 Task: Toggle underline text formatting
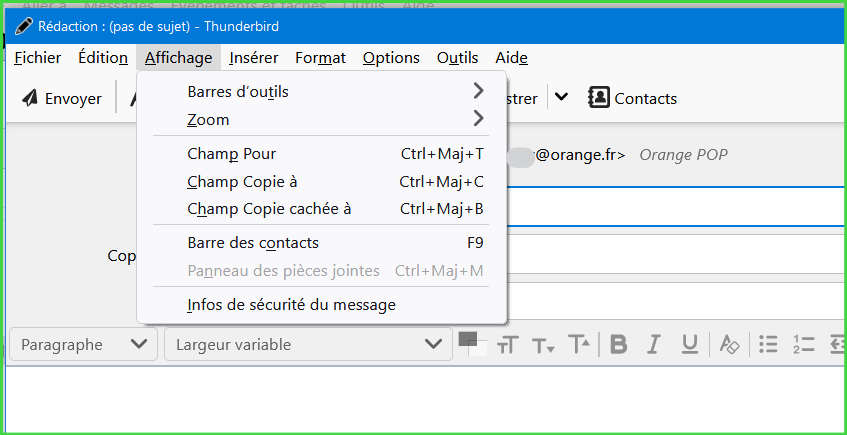(x=689, y=345)
